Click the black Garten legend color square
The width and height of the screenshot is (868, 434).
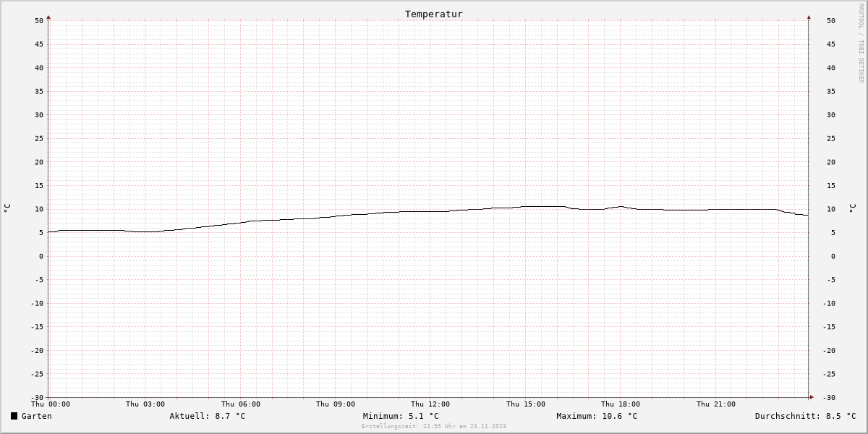[14, 416]
